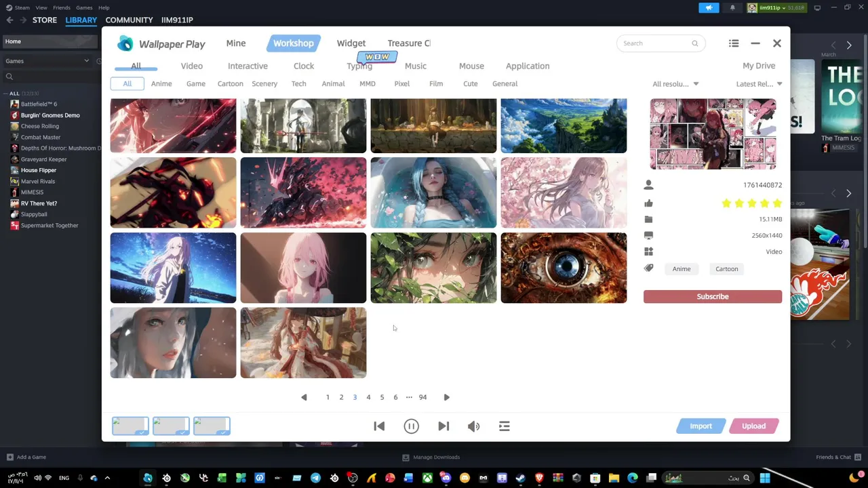Select the green-eyed girl among leaves thumbnail
Screen dimensions: 868x488
tap(433, 268)
